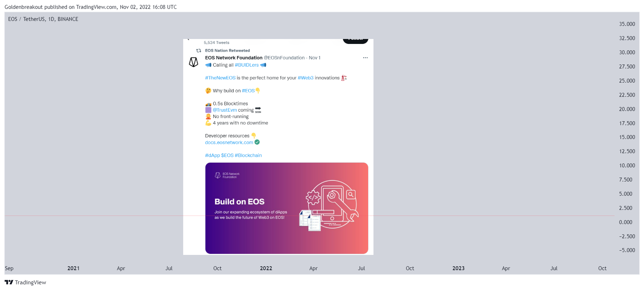Click the $EOS cashtag
644x290 pixels.
[x=227, y=155]
